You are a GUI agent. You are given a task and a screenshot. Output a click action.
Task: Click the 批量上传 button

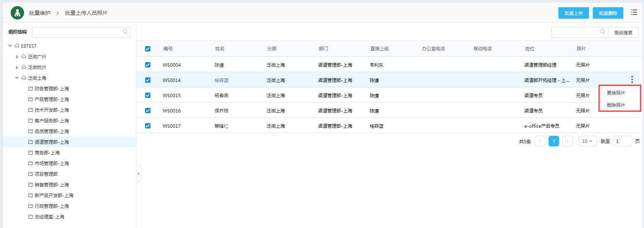point(573,13)
